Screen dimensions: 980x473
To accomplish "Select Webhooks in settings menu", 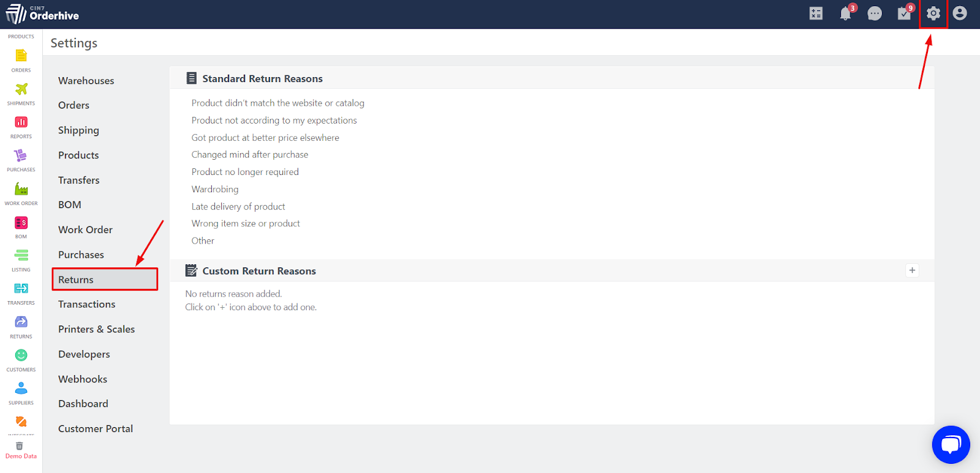I will click(83, 379).
